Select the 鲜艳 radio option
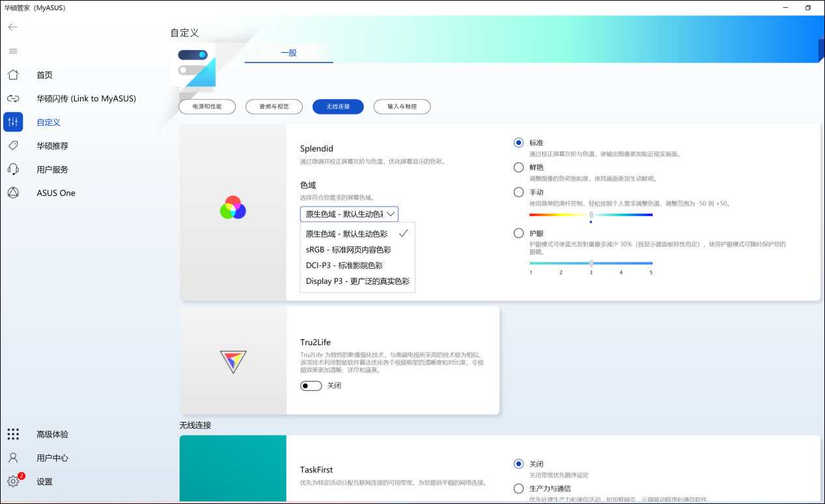 pos(519,167)
